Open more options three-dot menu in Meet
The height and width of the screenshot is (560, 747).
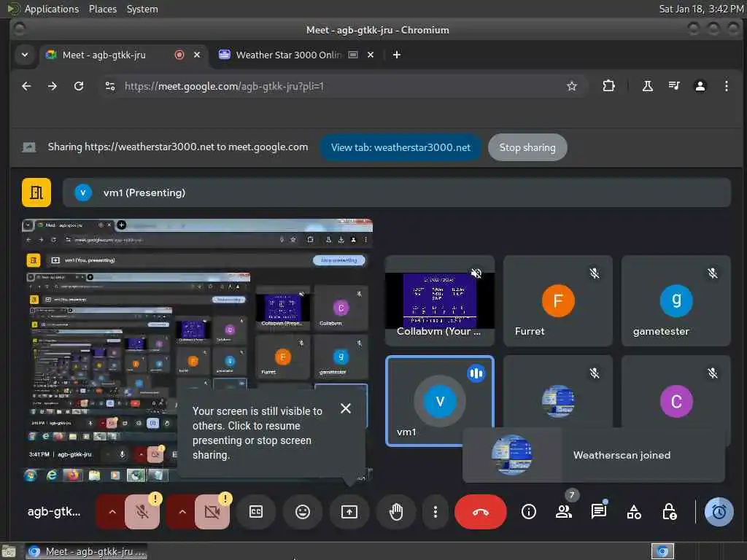(x=435, y=512)
